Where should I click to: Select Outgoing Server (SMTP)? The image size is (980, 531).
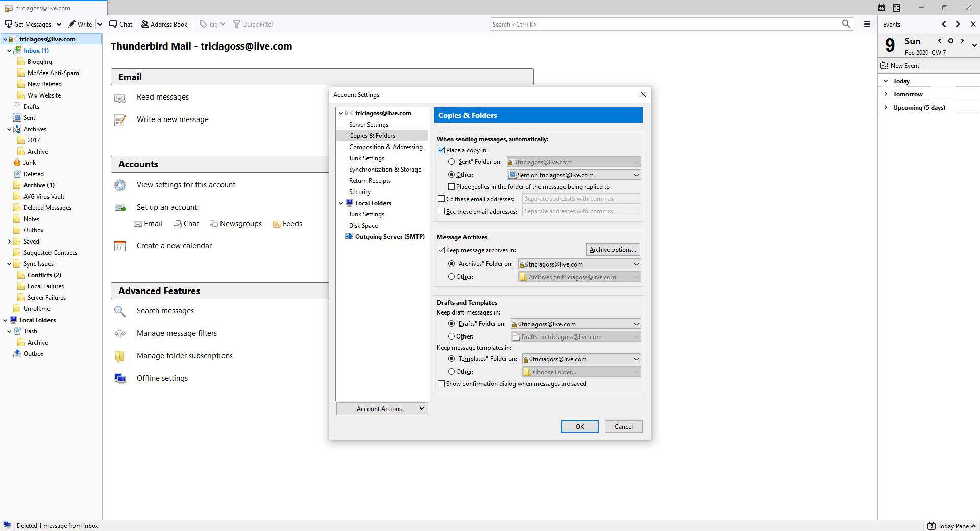tap(389, 236)
